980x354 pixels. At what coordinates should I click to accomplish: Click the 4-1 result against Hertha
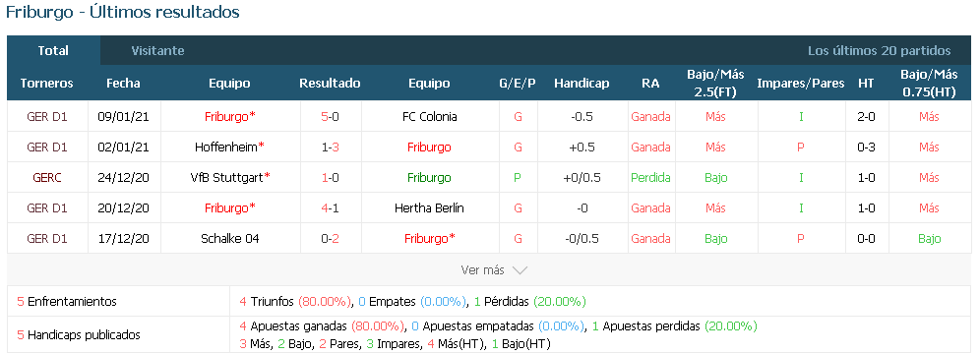[330, 207]
